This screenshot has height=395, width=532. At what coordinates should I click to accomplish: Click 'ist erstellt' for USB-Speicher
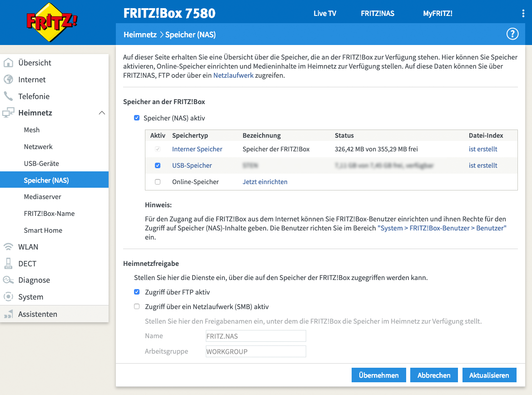(483, 165)
